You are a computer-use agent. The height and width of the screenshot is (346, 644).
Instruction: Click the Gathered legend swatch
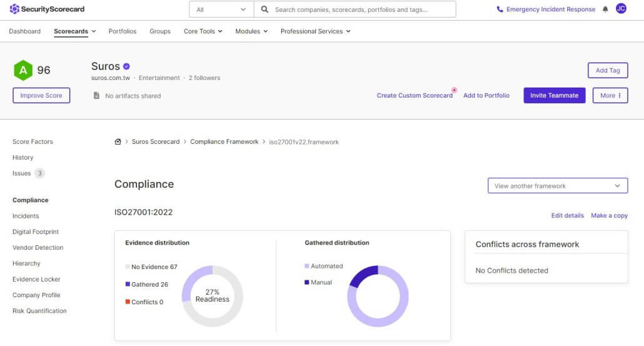tap(128, 284)
